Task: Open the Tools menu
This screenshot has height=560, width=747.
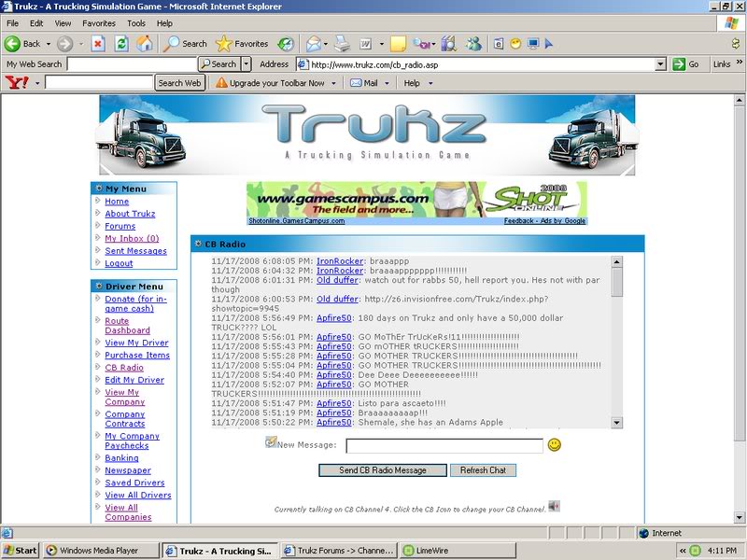Action: point(135,23)
